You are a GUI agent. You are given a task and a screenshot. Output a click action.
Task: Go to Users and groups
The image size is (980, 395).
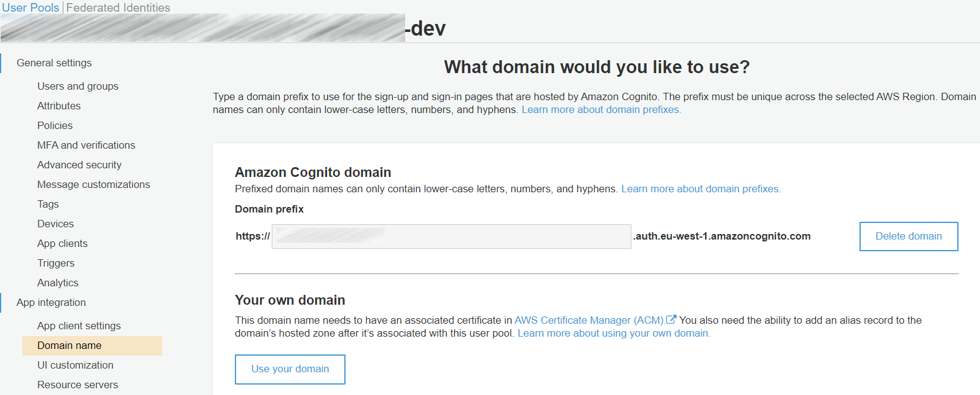tap(77, 86)
